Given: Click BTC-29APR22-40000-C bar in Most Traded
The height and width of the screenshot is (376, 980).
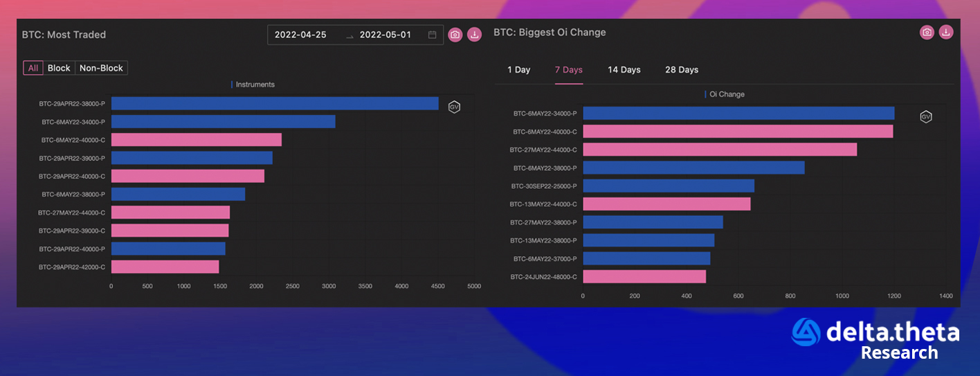Looking at the screenshot, I should [x=188, y=176].
